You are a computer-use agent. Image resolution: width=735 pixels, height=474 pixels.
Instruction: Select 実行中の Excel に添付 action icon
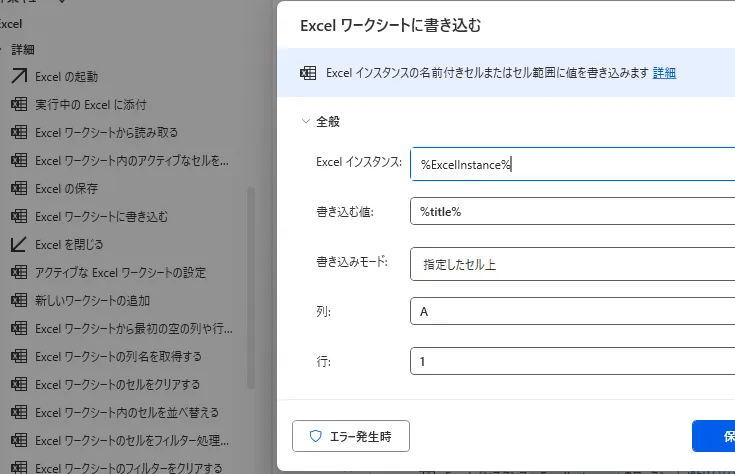coord(18,104)
